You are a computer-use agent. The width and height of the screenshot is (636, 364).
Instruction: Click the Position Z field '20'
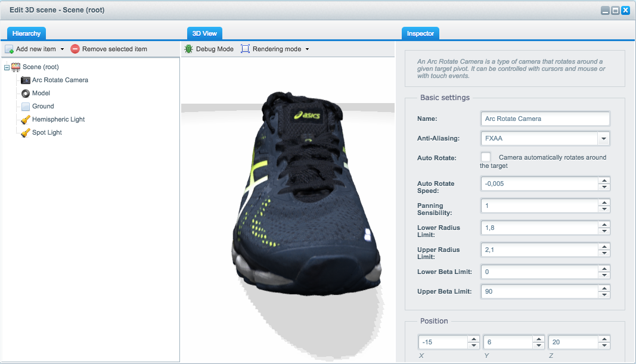click(573, 342)
